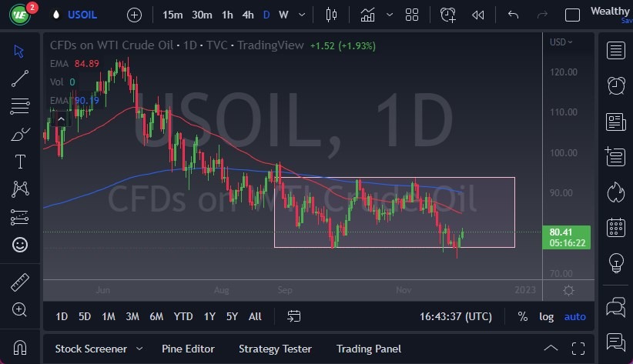This screenshot has height=364, width=633.
Task: Select the 4h timeframe button
Action: tap(248, 15)
